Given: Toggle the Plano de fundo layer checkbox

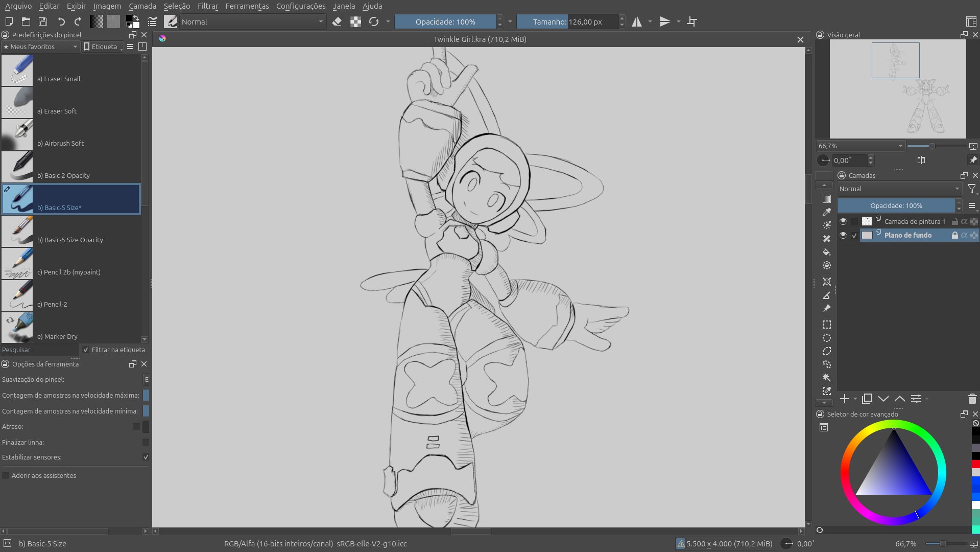Looking at the screenshot, I should pos(854,235).
